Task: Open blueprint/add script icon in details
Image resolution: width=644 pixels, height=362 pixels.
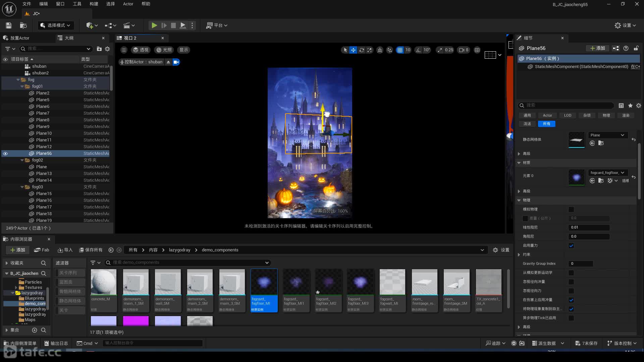Action: 616,48
